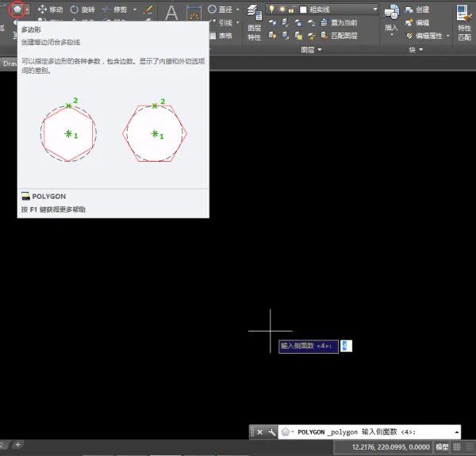Activate the Trim (修剪) tool
The width and height of the screenshot is (476, 456).
click(x=115, y=10)
